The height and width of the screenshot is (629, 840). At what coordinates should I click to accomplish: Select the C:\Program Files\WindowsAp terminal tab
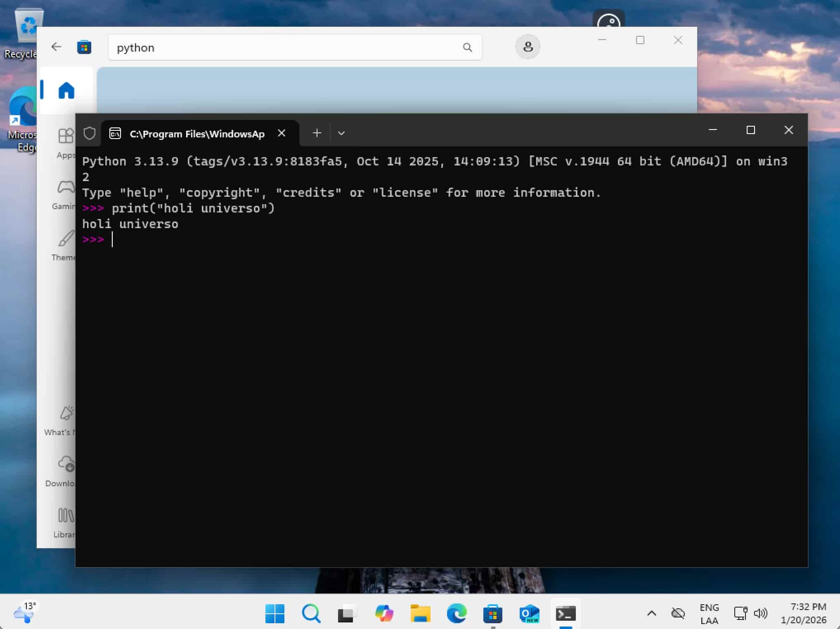click(x=197, y=134)
